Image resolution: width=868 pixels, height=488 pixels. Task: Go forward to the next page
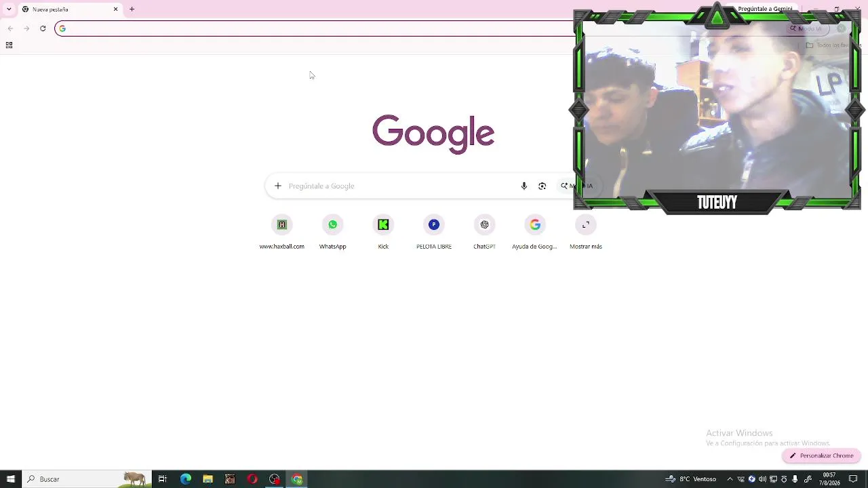pyautogui.click(x=26, y=28)
